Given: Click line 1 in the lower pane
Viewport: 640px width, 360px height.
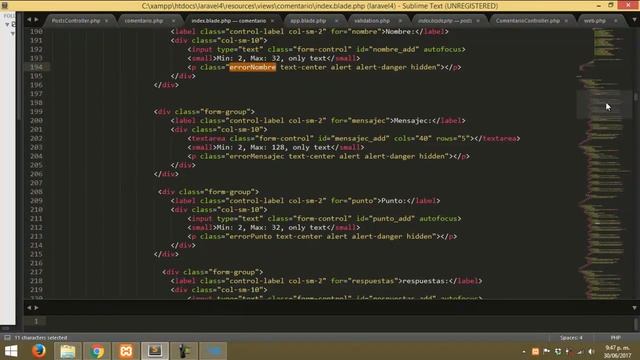Looking at the screenshot, I should (x=36, y=321).
